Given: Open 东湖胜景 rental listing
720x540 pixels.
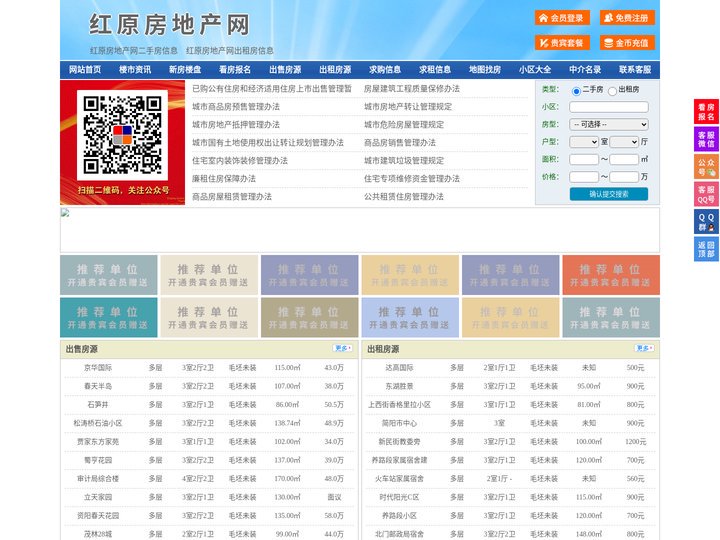Looking at the screenshot, I should click(x=399, y=386).
